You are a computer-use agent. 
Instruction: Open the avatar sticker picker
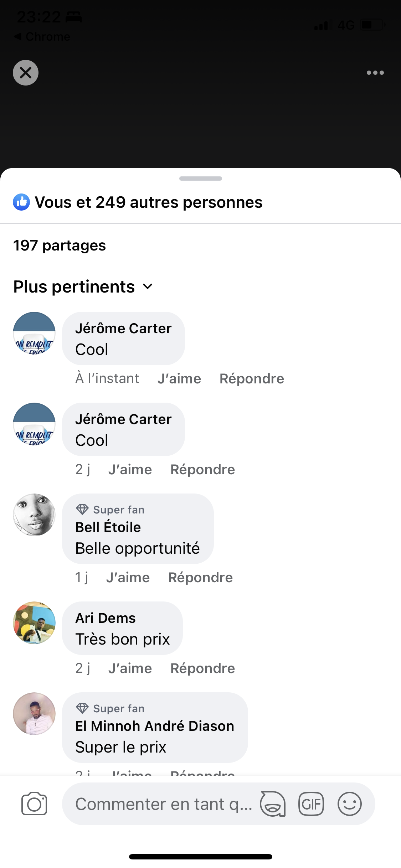(273, 804)
